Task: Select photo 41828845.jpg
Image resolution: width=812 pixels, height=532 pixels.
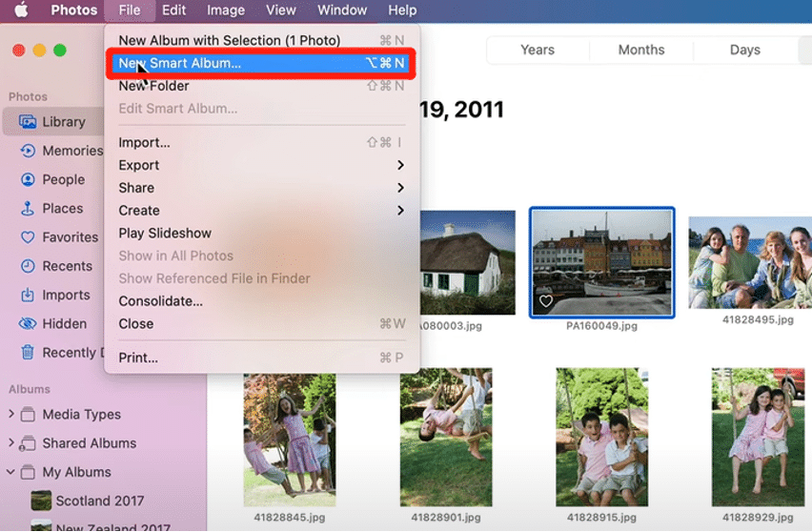Action: pyautogui.click(x=290, y=440)
